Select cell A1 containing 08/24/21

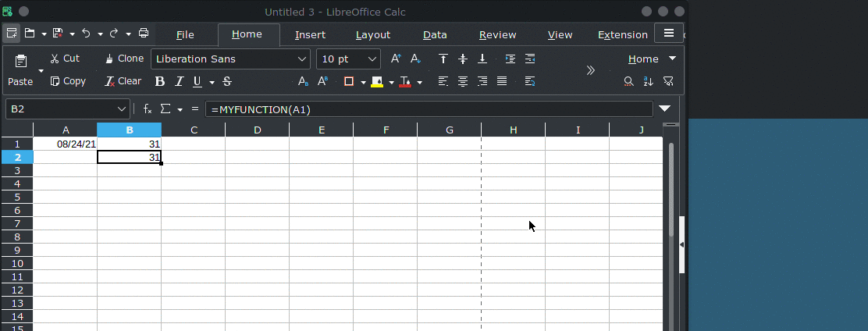pos(66,144)
